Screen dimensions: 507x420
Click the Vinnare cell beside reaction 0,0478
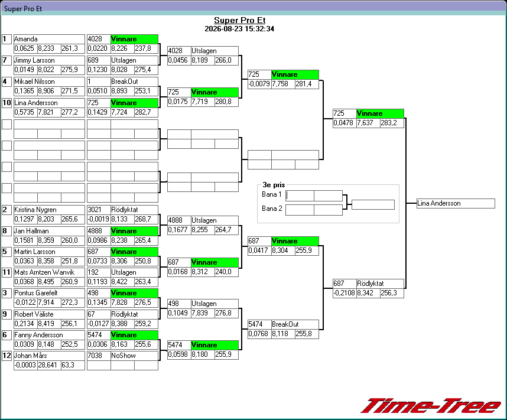pyautogui.click(x=380, y=113)
